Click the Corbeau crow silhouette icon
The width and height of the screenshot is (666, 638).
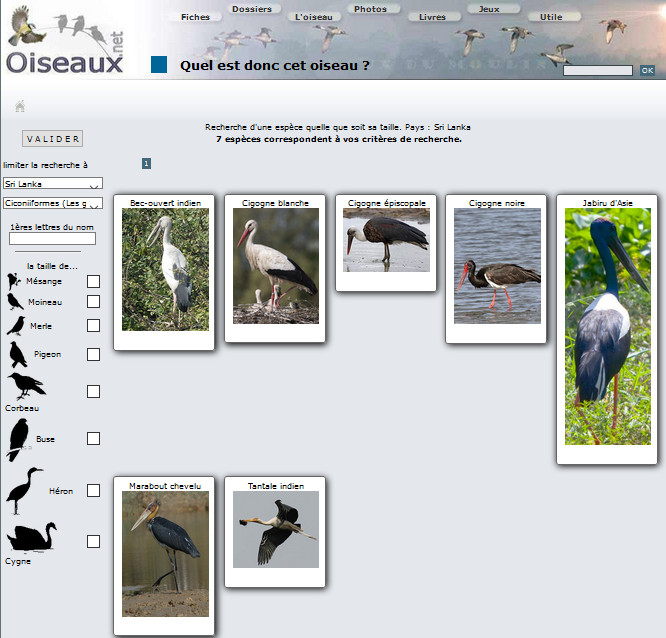point(26,386)
